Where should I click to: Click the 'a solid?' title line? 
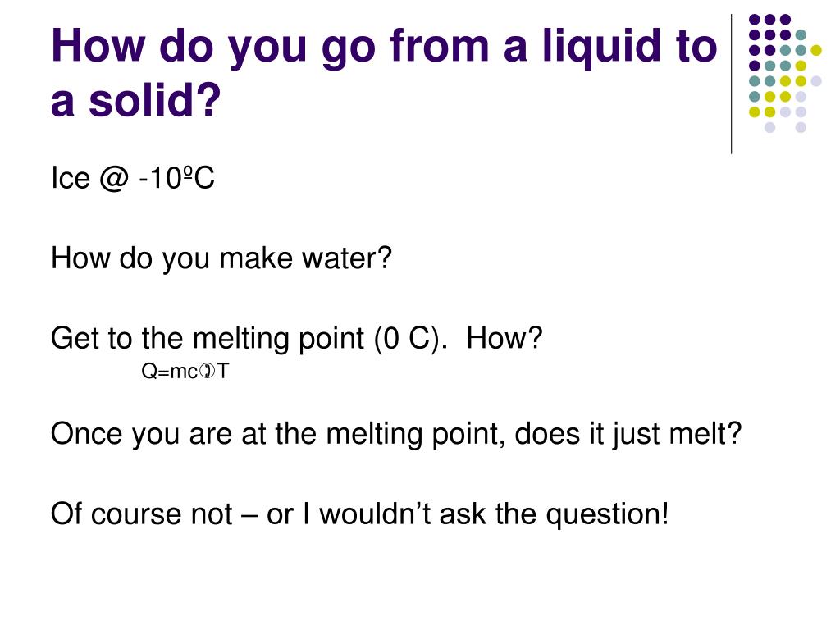pos(135,100)
